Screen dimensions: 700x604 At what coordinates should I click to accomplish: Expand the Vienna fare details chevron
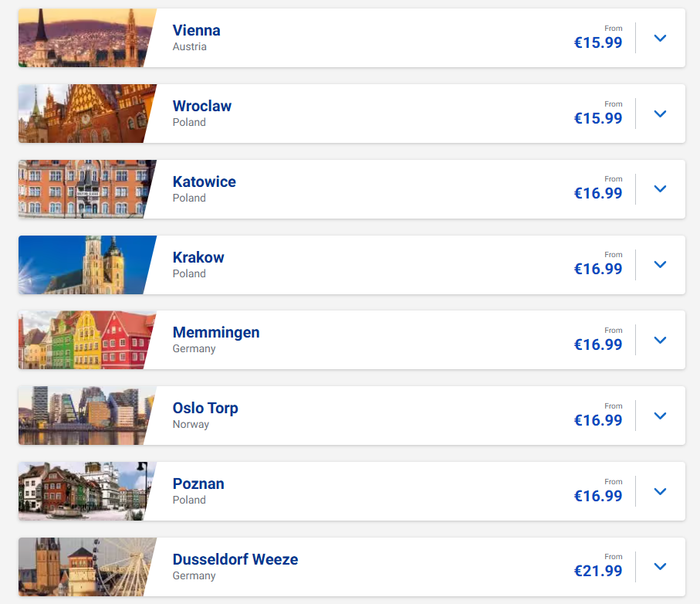(x=660, y=38)
